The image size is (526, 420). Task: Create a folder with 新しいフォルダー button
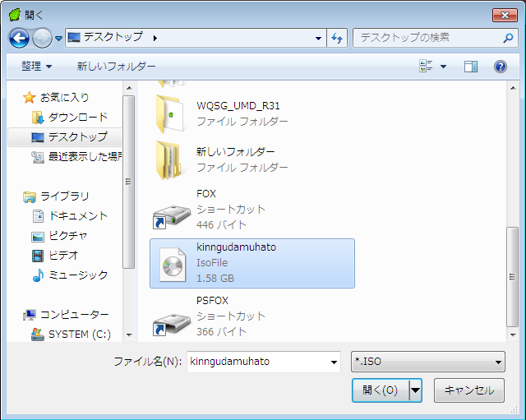[117, 66]
